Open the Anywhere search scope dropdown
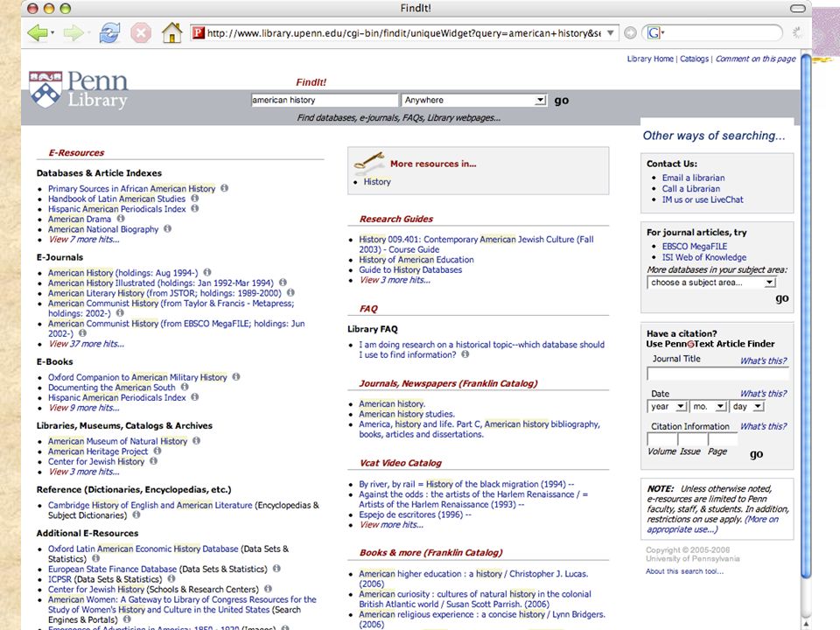 (474, 100)
